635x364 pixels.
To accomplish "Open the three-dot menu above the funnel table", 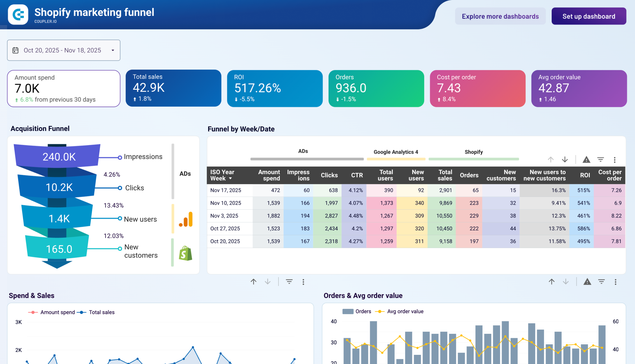I will [614, 159].
